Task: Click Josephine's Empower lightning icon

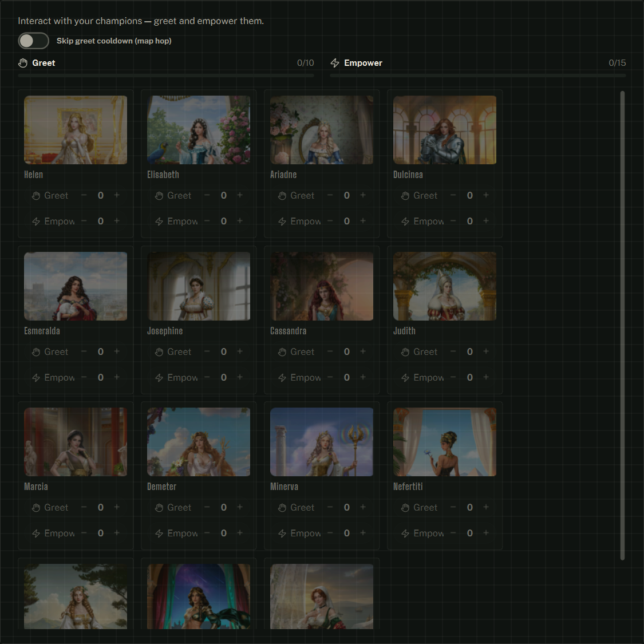Action: coord(159,378)
